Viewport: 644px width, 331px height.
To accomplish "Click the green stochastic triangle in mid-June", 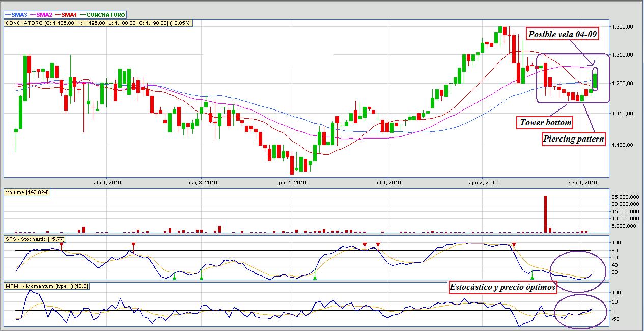I will pyautogui.click(x=315, y=278).
